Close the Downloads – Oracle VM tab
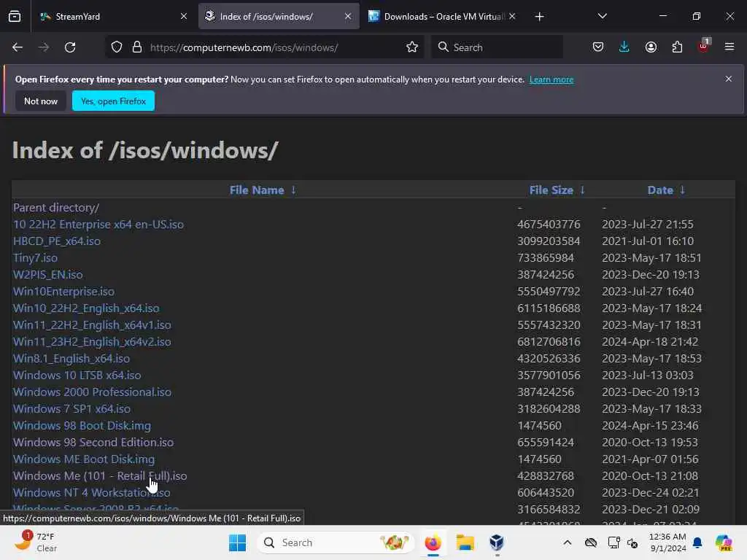The width and height of the screenshot is (747, 560). (512, 17)
